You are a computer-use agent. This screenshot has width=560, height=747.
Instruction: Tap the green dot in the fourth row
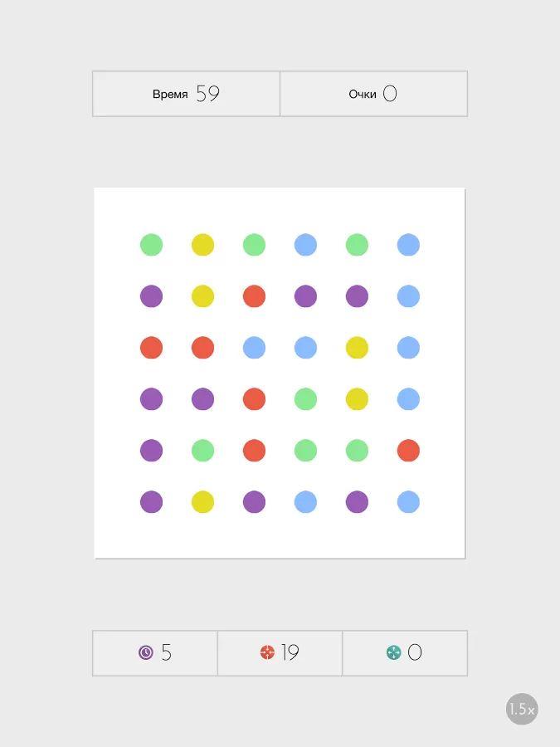pos(305,399)
